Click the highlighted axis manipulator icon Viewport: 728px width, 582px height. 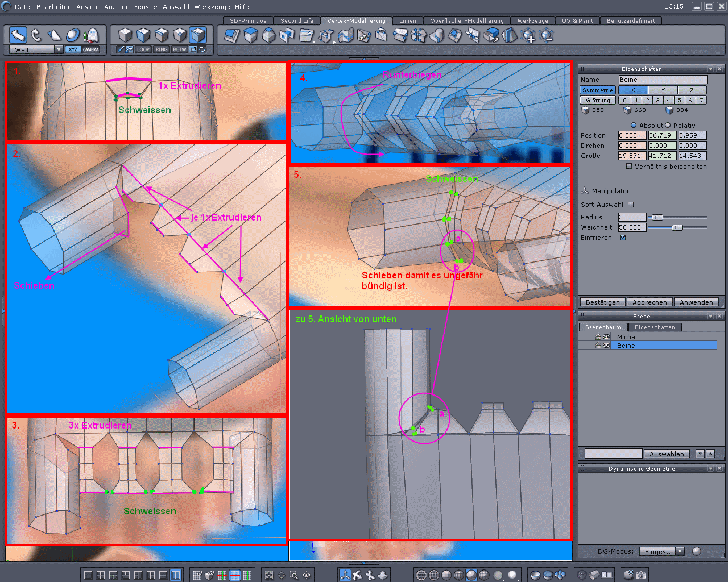tap(345, 575)
